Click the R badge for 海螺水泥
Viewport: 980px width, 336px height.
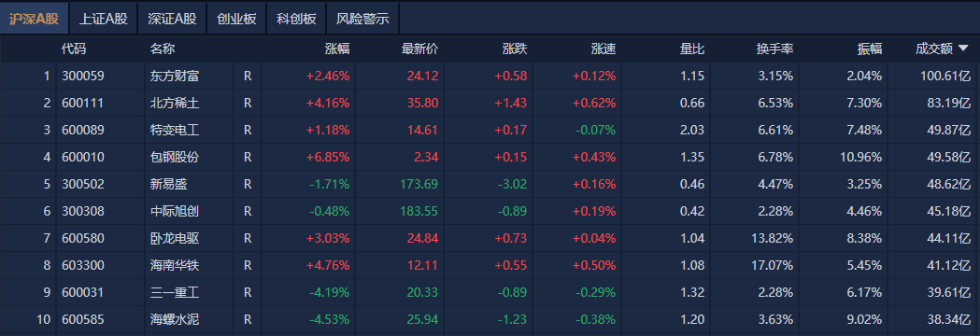248,320
